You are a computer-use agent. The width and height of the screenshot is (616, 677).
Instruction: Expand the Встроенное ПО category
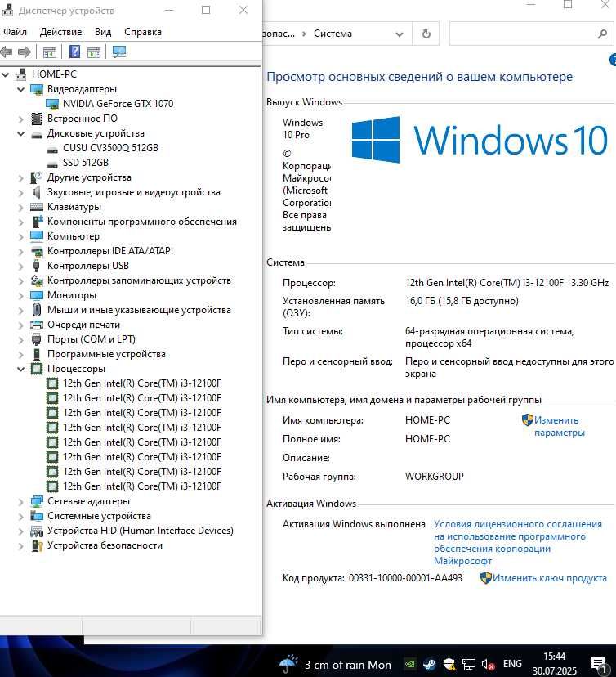click(20, 119)
